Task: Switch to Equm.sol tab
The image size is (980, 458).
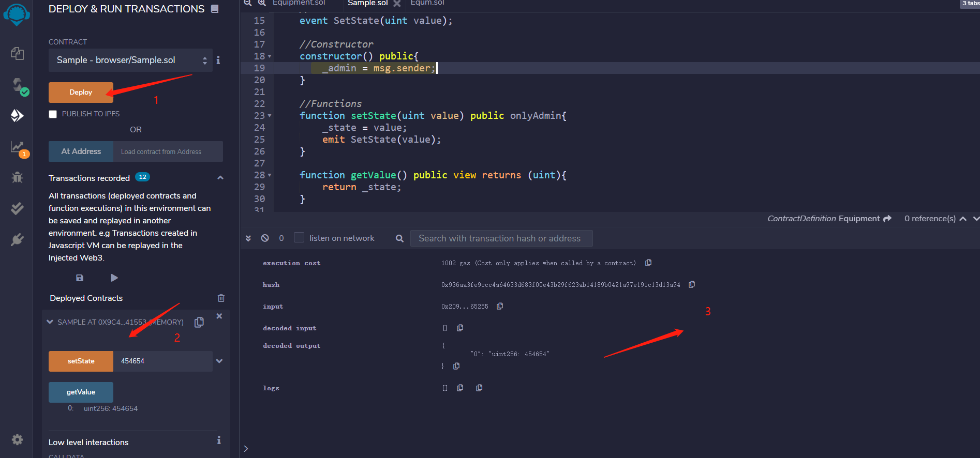Action: [x=427, y=3]
